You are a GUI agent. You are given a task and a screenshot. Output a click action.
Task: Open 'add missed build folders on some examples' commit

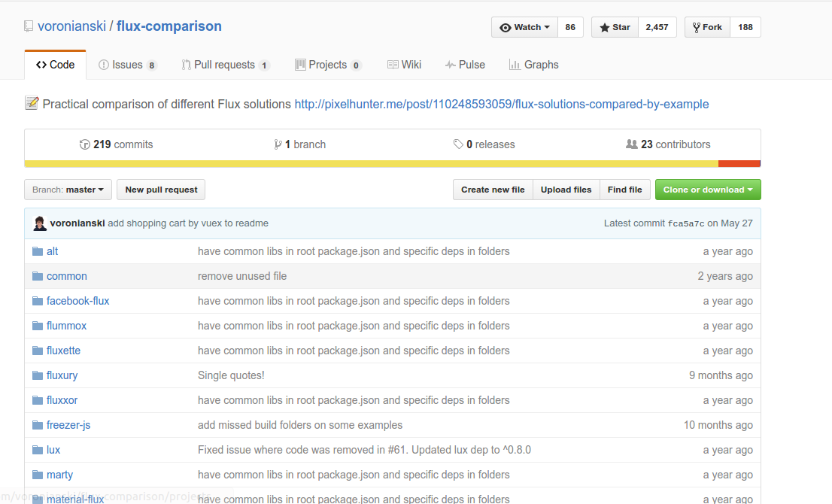(x=300, y=425)
